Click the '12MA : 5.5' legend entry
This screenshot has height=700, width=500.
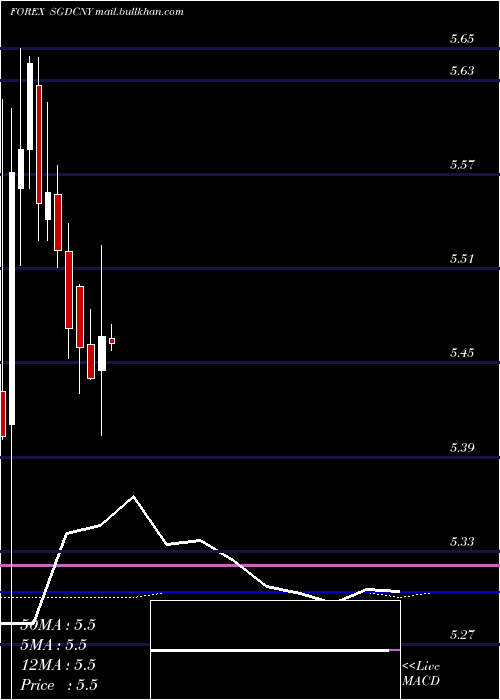pyautogui.click(x=58, y=665)
